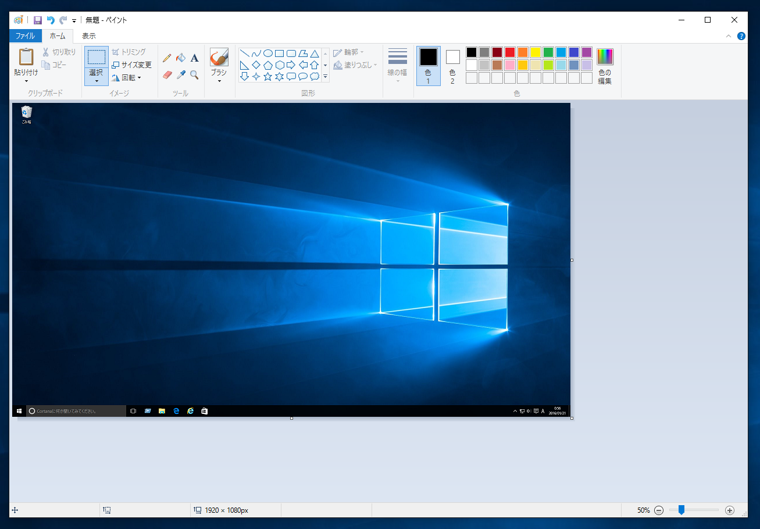Open Paint Help question mark icon
Viewport: 760px width, 529px height.
(x=741, y=36)
